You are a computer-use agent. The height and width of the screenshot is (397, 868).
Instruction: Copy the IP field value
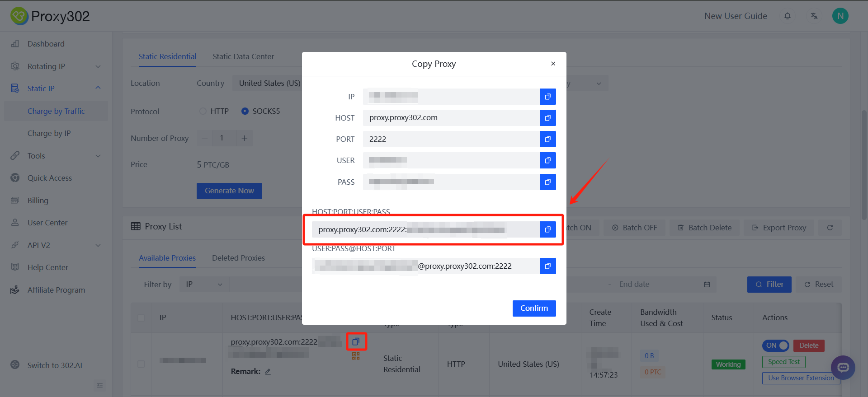click(547, 97)
